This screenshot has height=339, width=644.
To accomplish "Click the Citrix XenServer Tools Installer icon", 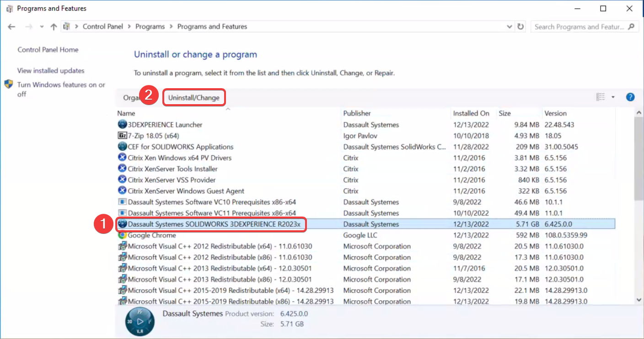I will coord(122,169).
